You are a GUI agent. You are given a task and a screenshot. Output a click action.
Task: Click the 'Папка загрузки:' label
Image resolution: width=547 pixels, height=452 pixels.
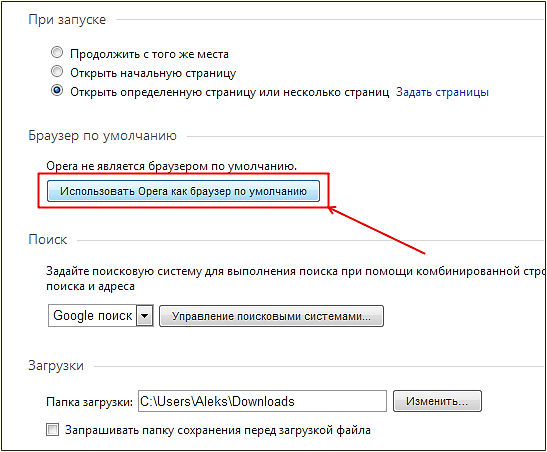click(x=89, y=402)
